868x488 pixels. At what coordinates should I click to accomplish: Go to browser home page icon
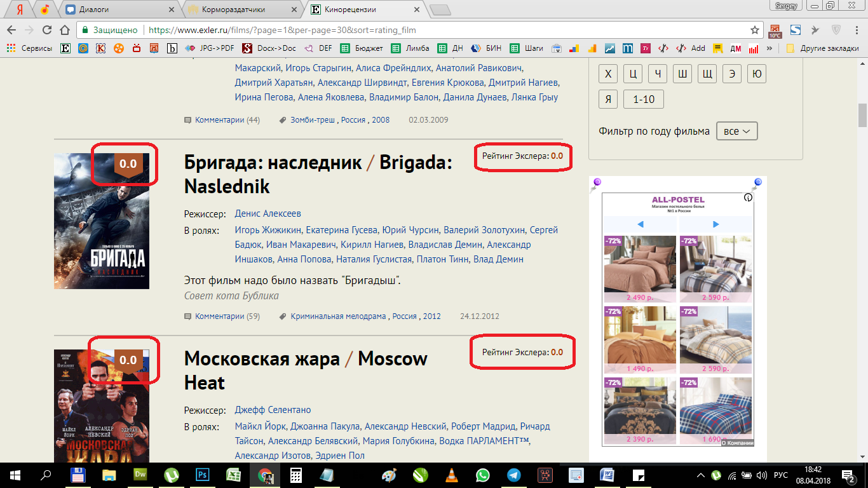[64, 30]
